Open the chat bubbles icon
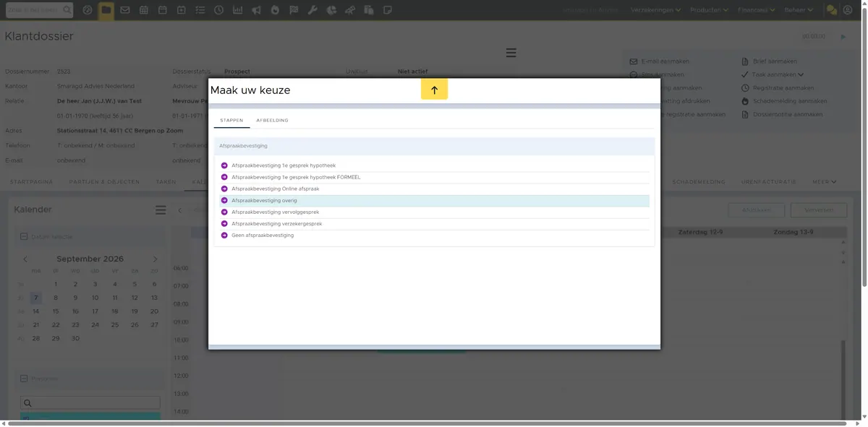This screenshot has height=427, width=868. [832, 10]
